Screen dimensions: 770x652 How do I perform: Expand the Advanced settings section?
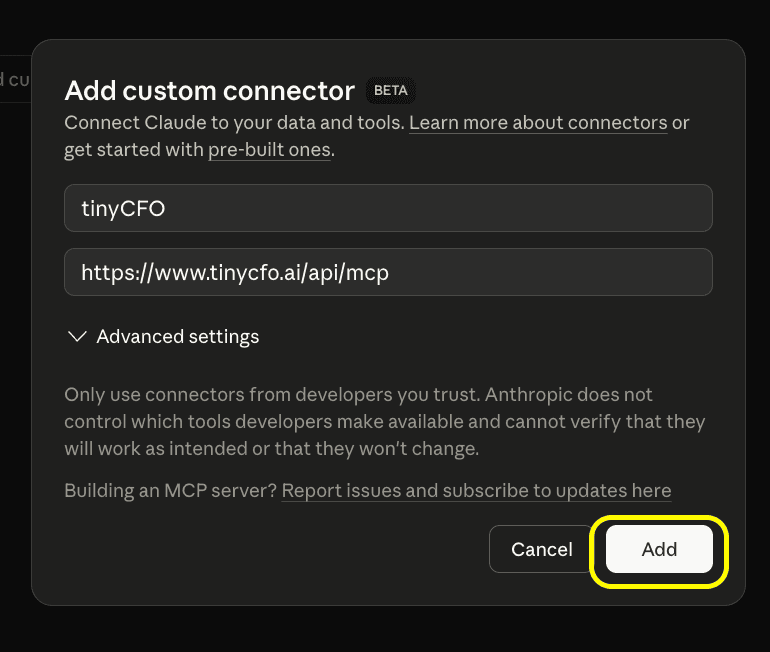164,337
